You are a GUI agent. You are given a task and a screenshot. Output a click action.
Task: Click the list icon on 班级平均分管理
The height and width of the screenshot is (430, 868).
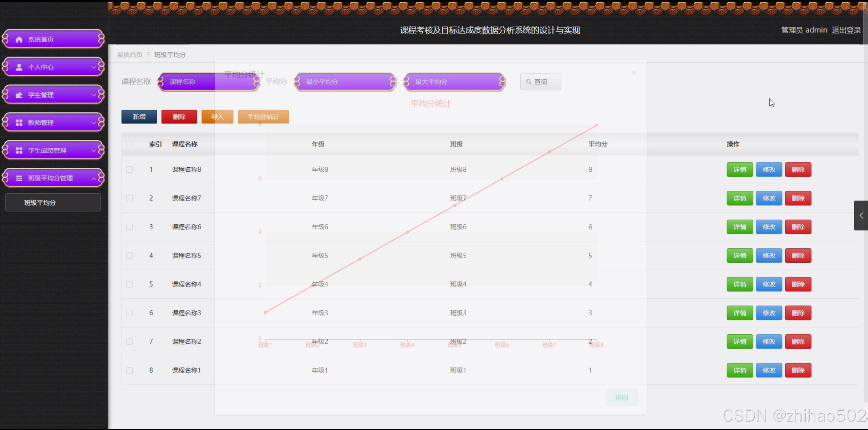[19, 178]
